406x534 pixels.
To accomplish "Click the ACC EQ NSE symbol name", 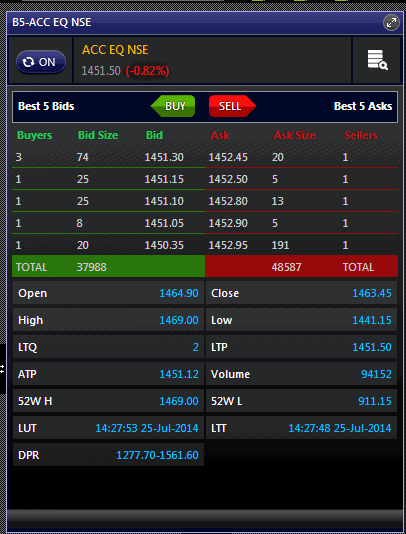I will coord(115,50).
